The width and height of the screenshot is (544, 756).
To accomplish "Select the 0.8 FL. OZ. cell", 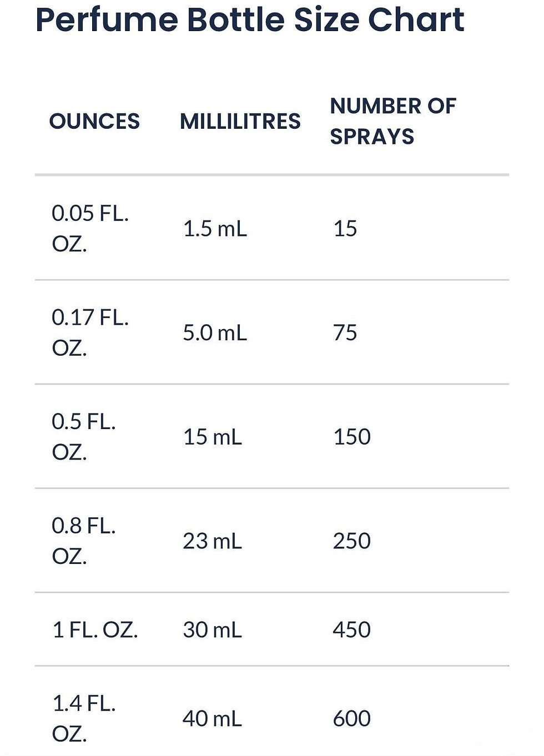I will (84, 541).
